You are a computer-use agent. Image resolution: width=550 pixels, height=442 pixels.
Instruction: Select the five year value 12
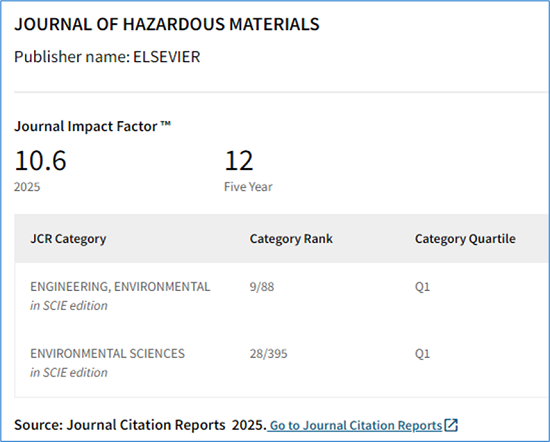[x=239, y=161]
